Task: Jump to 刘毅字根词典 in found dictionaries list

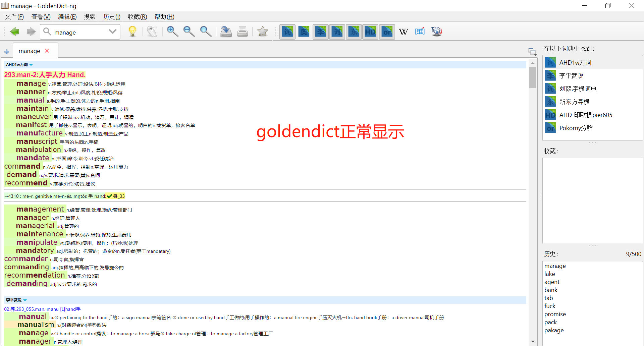Action: click(578, 89)
